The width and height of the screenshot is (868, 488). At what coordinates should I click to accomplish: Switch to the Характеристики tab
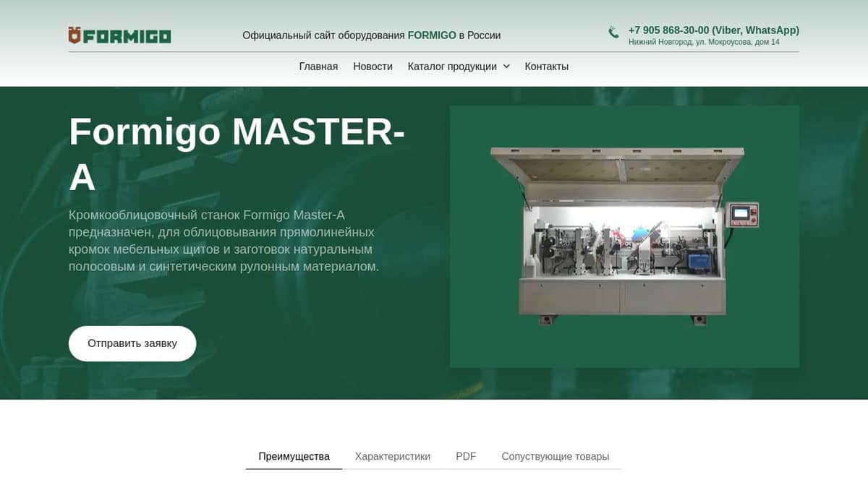(392, 456)
